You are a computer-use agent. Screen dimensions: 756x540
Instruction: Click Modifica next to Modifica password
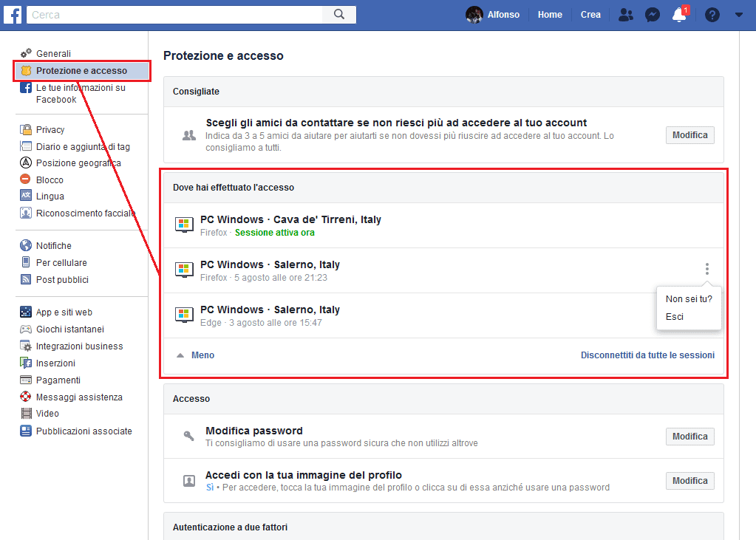point(689,437)
